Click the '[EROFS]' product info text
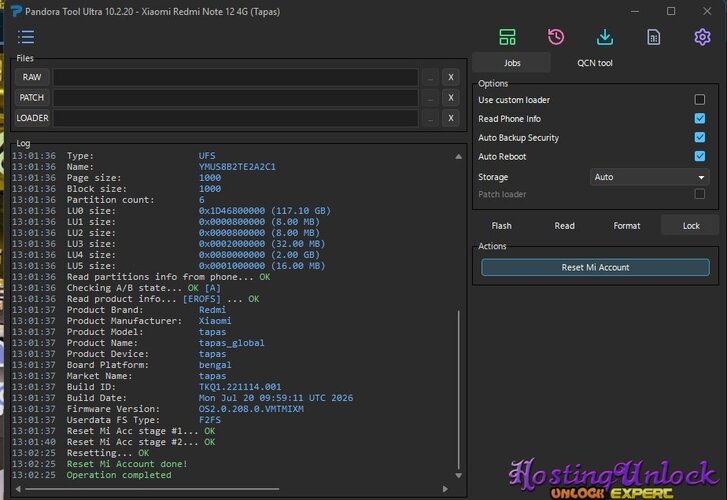 tap(202, 299)
